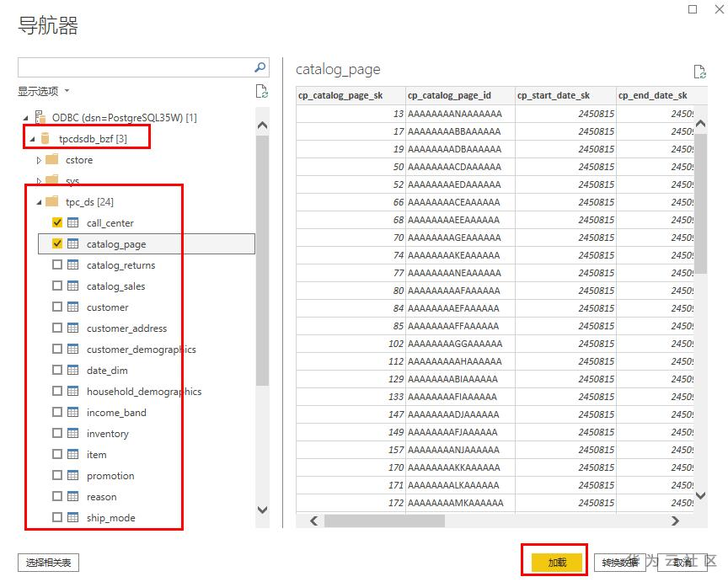Image resolution: width=728 pixels, height=582 pixels.
Task: Click the customer table icon
Action: 73,307
